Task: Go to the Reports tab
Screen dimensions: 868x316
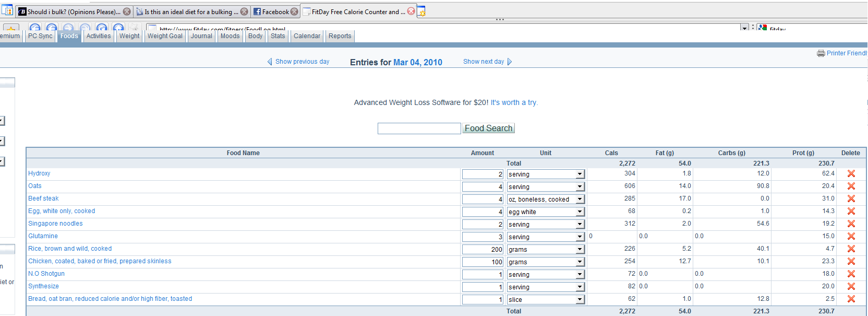Action: pyautogui.click(x=340, y=36)
